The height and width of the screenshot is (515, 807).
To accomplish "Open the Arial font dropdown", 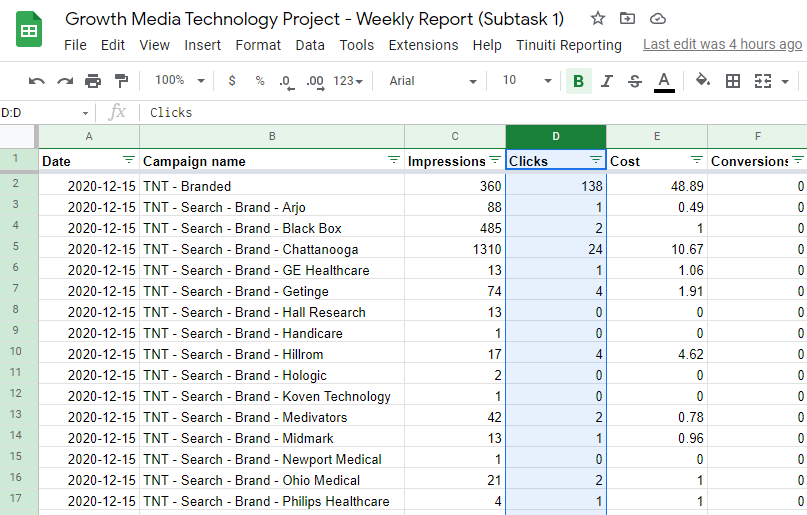I will pyautogui.click(x=432, y=81).
